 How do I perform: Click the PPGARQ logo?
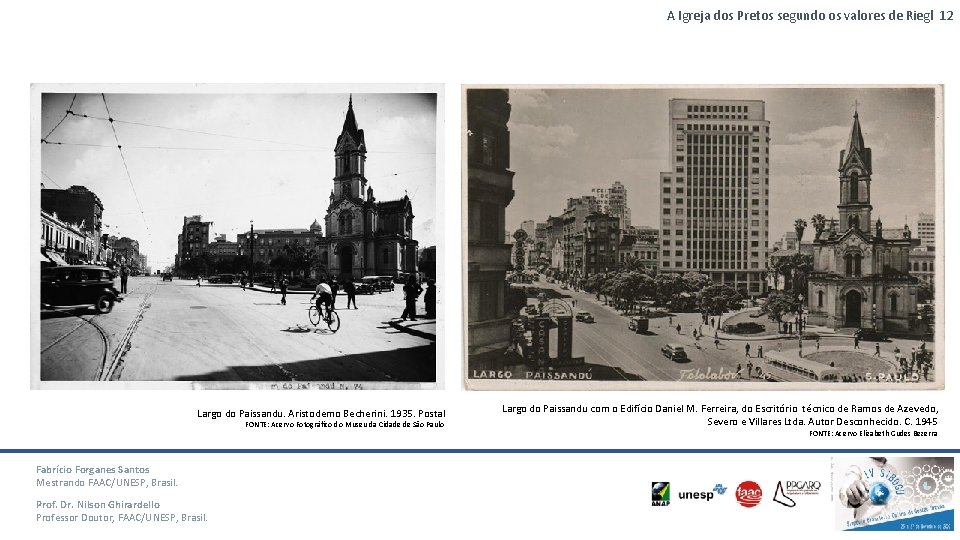pyautogui.click(x=797, y=493)
